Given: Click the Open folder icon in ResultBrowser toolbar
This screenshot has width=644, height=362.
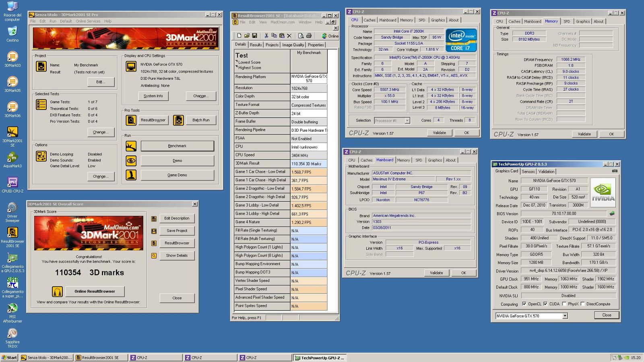Looking at the screenshot, I should [x=247, y=36].
